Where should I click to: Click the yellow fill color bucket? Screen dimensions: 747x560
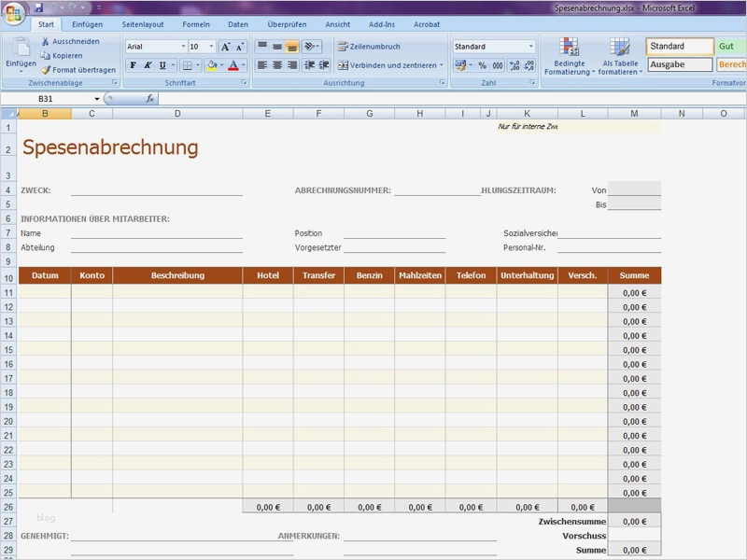click(x=211, y=65)
